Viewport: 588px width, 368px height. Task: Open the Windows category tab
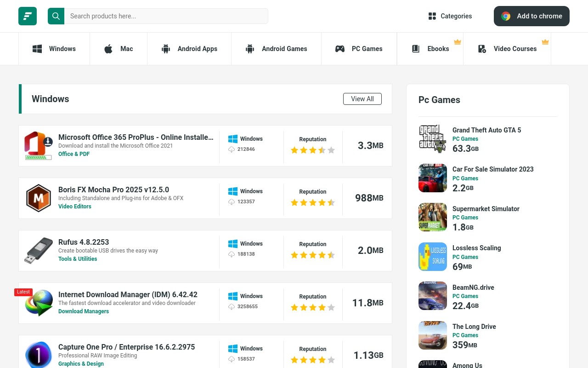pos(54,49)
